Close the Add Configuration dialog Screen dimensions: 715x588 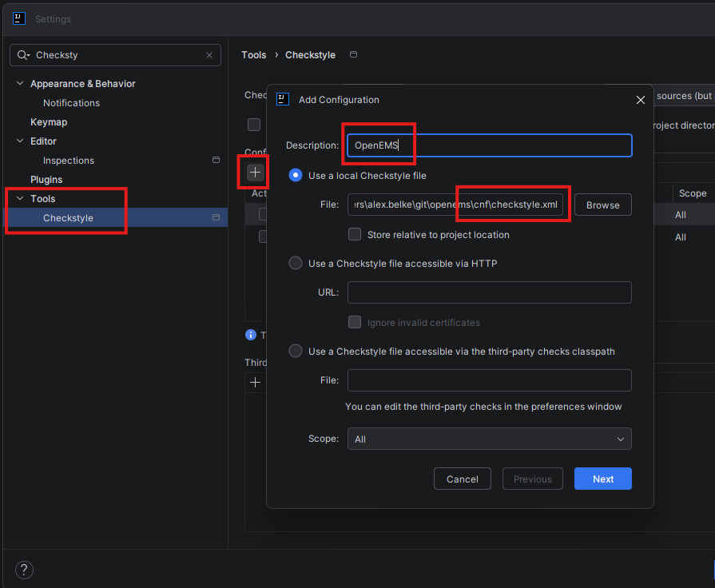pyautogui.click(x=640, y=100)
